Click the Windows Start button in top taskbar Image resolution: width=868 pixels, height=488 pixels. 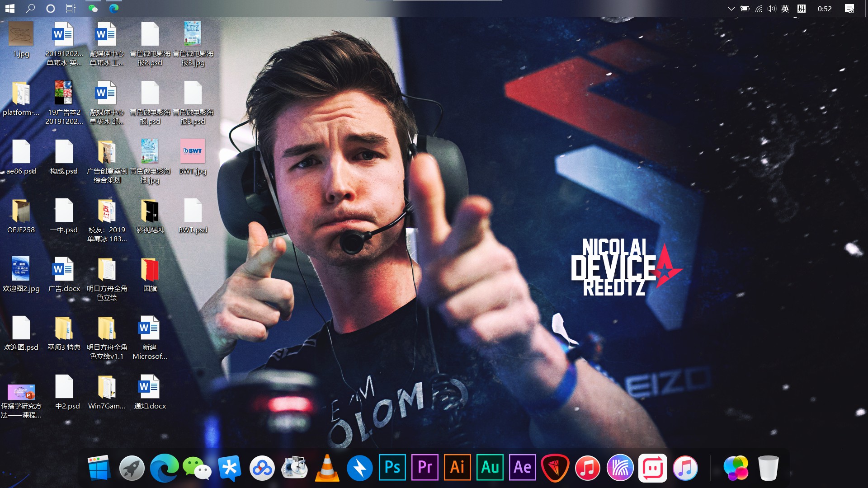[10, 8]
